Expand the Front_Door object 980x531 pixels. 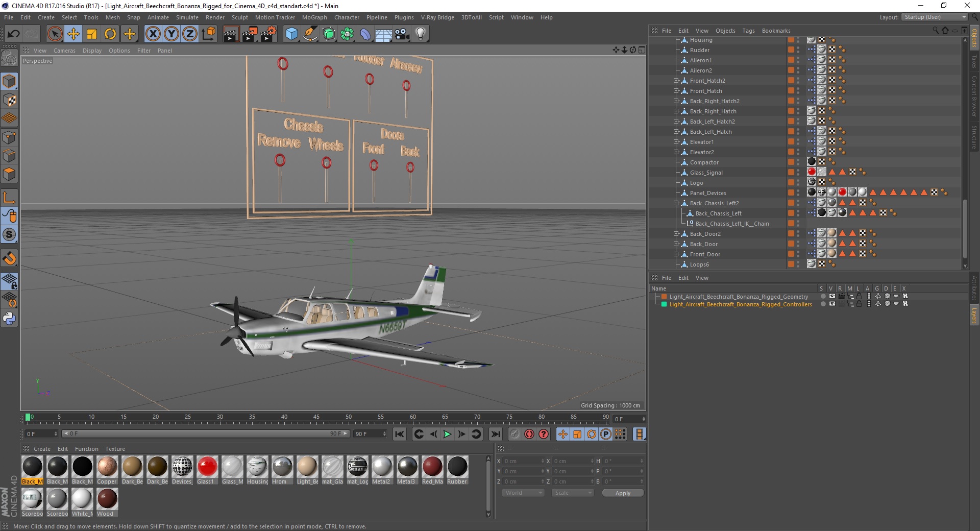(676, 254)
